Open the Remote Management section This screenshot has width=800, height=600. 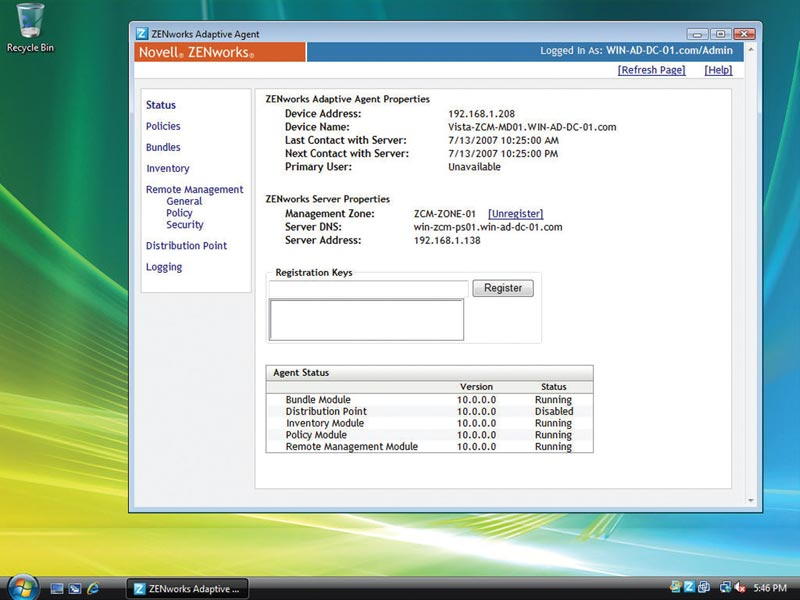click(x=194, y=189)
